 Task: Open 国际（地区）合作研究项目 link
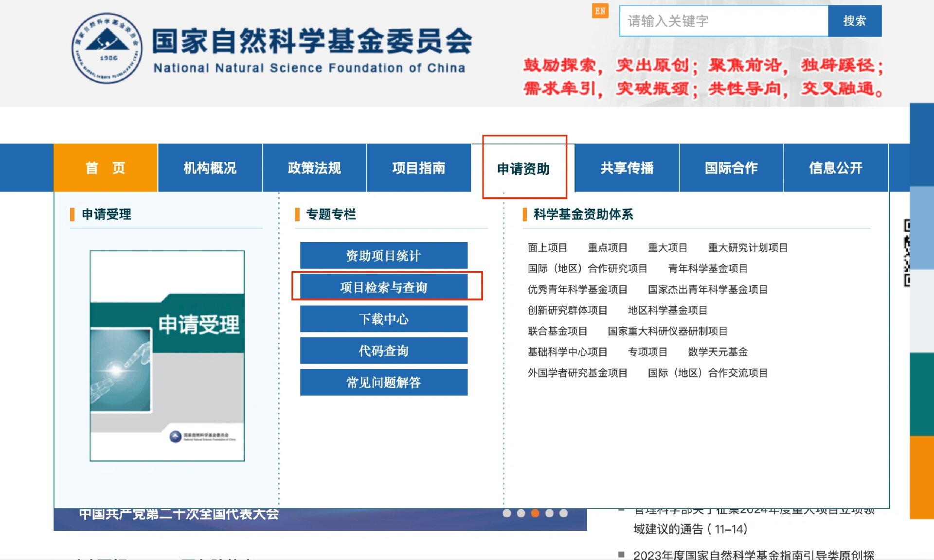(588, 268)
